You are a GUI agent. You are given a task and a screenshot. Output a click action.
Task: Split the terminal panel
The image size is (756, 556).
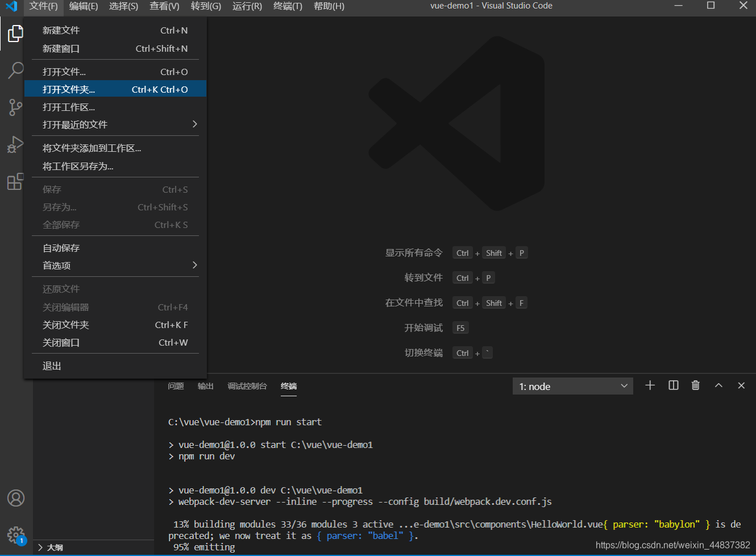tap(674, 385)
